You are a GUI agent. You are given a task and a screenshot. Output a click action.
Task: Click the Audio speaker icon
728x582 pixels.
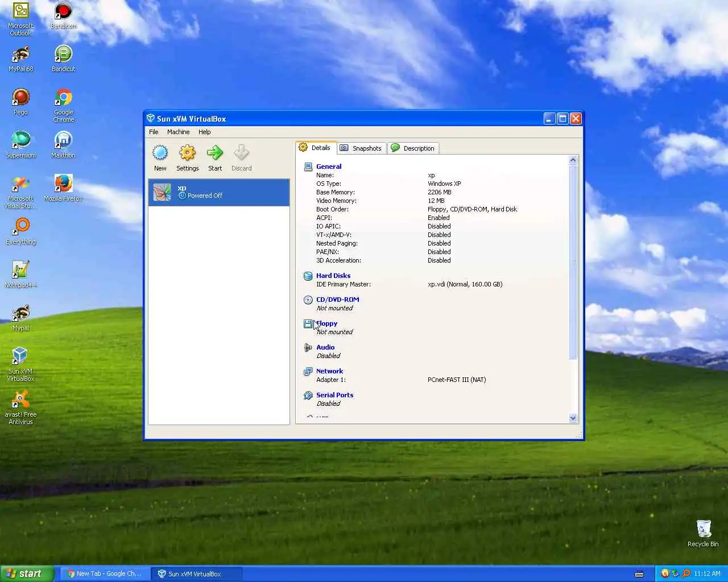point(308,347)
